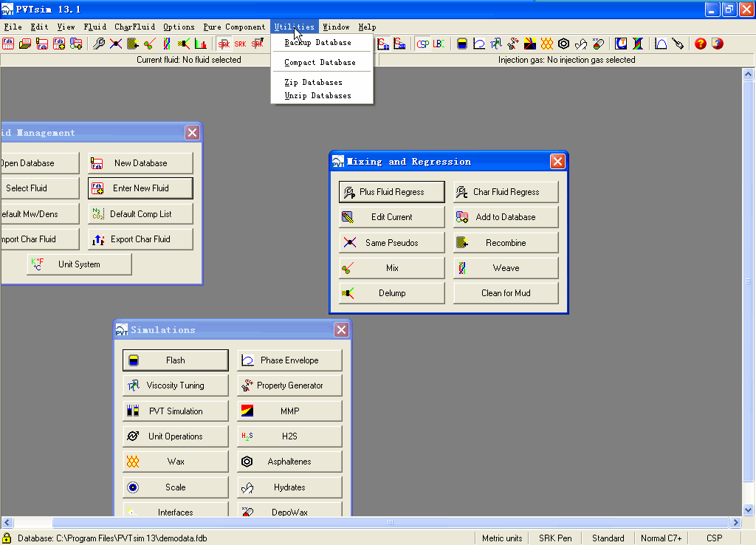Click the Unit System button
756x545 pixels.
pos(79,264)
